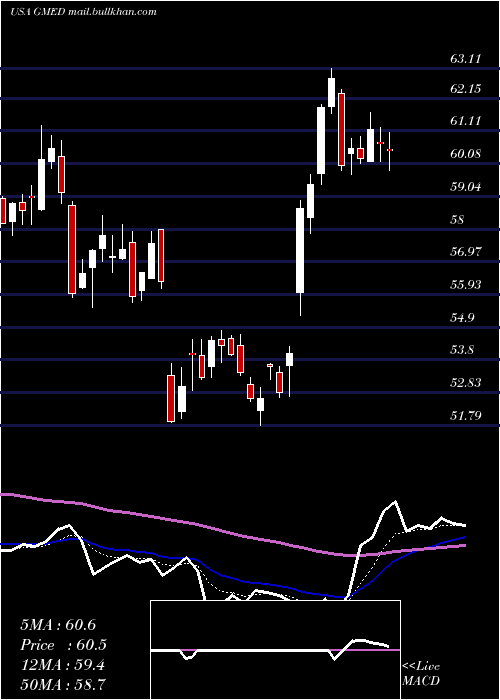Click the '5MA : 60.6' readout
The height and width of the screenshot is (700, 500).
click(x=58, y=625)
